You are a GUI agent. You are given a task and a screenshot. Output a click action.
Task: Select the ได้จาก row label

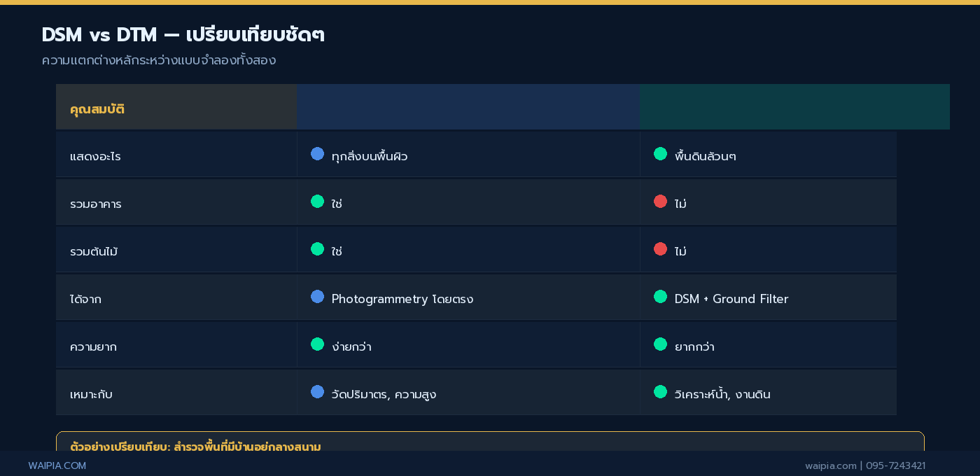click(85, 300)
